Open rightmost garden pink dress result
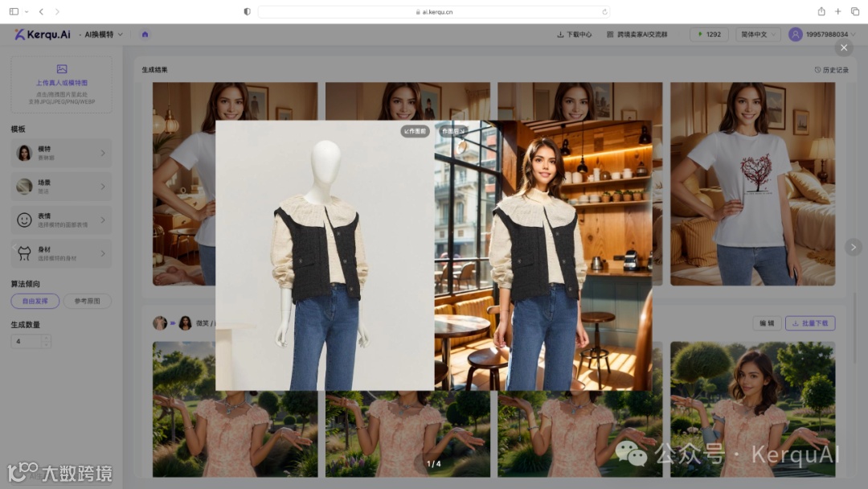The image size is (868, 489). coord(752,409)
